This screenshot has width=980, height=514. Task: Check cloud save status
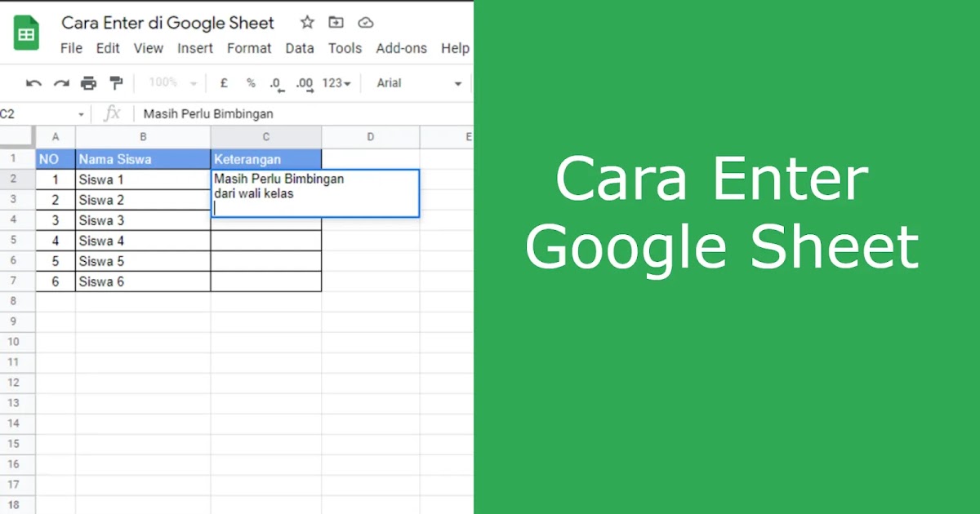[x=365, y=22]
